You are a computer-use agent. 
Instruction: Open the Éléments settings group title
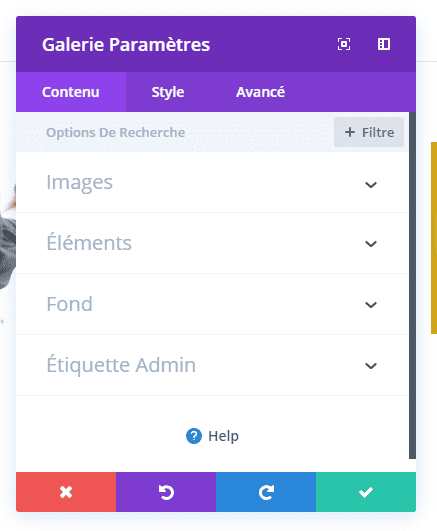click(x=89, y=242)
